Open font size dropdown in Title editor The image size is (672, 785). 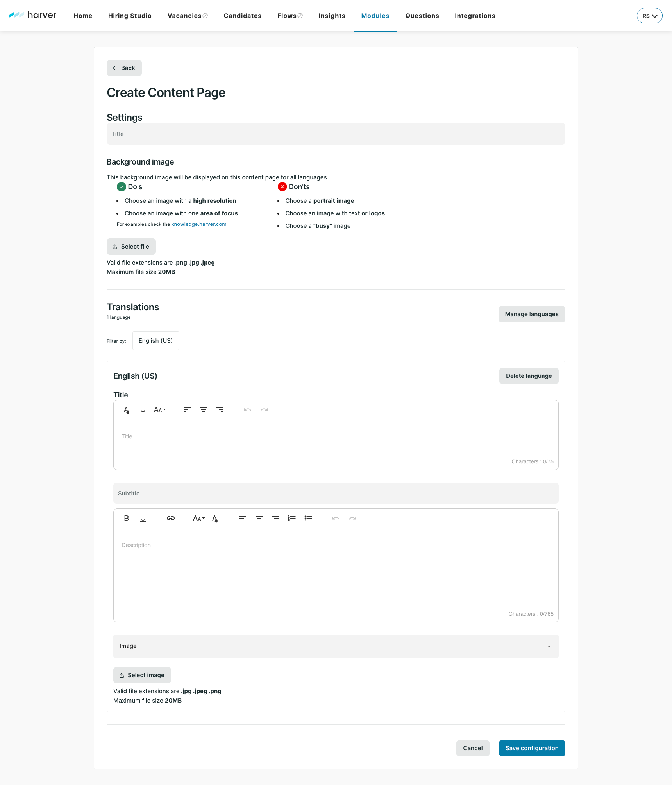pyautogui.click(x=160, y=409)
